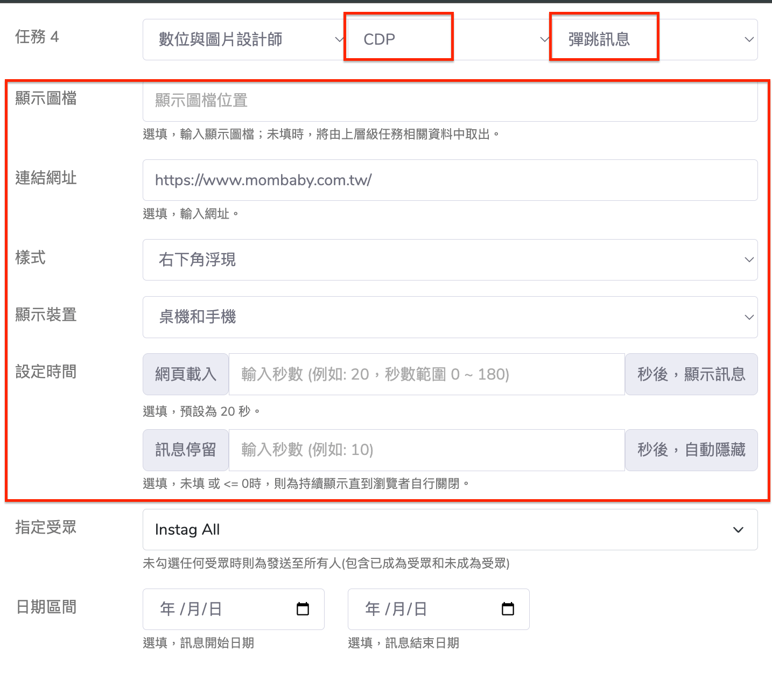Click the page-load delay seconds input
The image size is (772, 700).
coord(426,374)
